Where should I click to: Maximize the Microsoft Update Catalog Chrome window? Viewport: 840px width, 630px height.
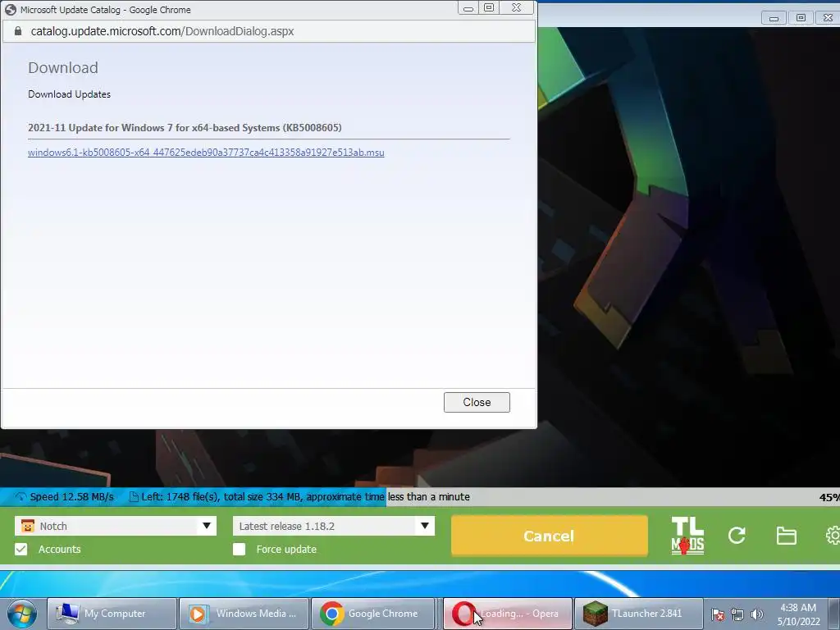489,8
